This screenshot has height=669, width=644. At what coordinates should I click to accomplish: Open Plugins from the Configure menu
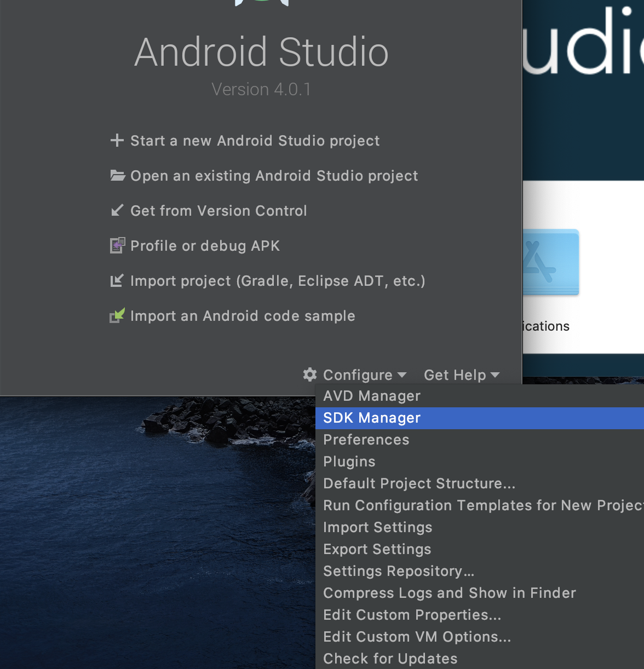[480, 462]
